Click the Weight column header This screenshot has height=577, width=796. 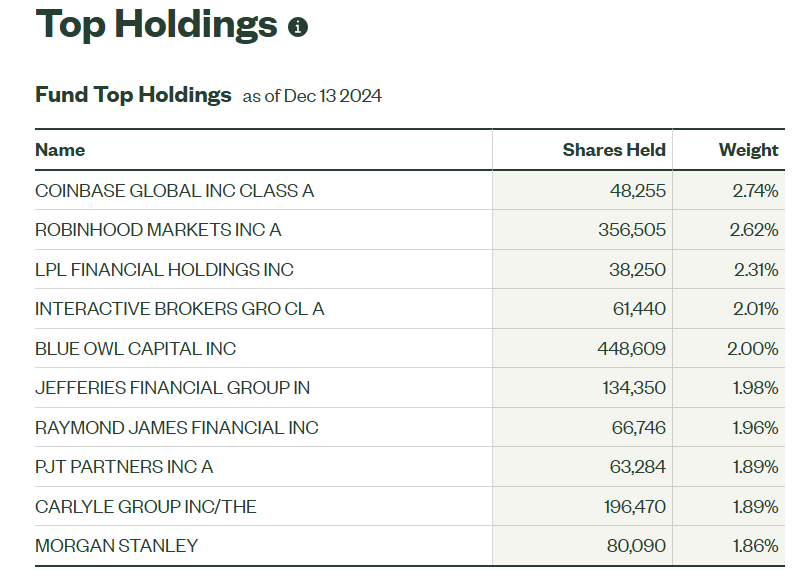click(747, 150)
